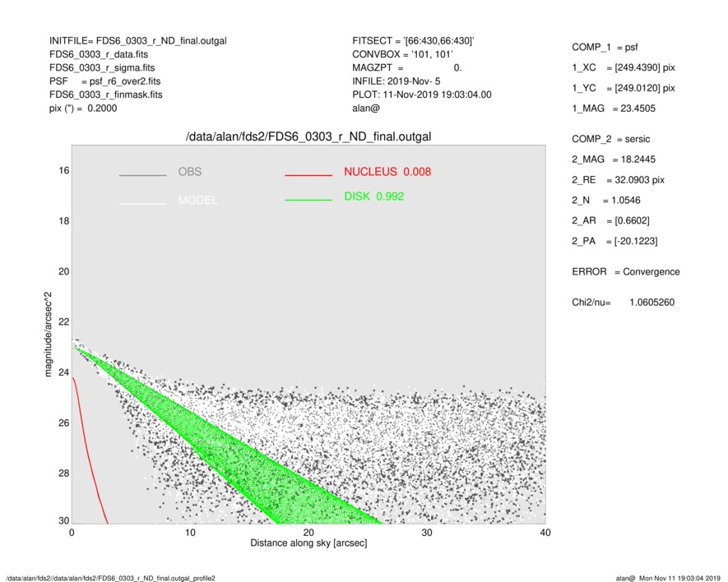Click the magnitude/arcsec^2 y-axis label
This screenshot has width=728, height=582.
pyautogui.click(x=48, y=335)
